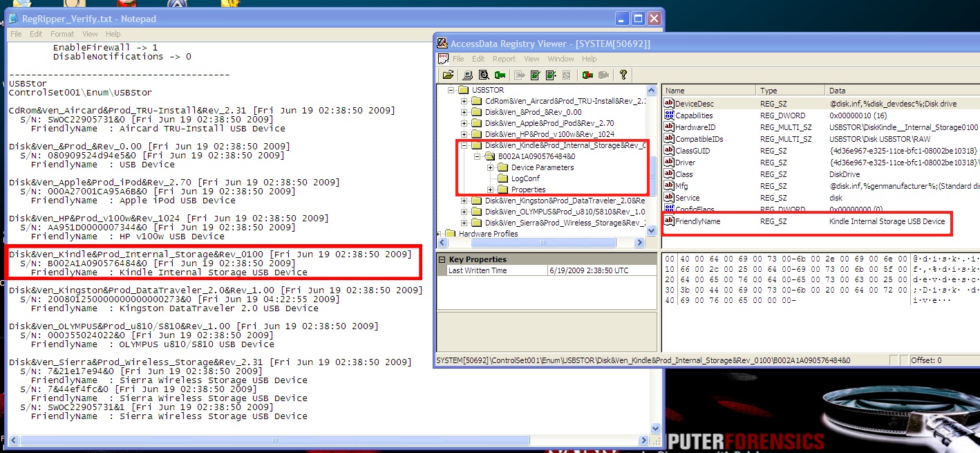Click the string icon beside Service
The width and height of the screenshot is (980, 453).
coord(669,197)
